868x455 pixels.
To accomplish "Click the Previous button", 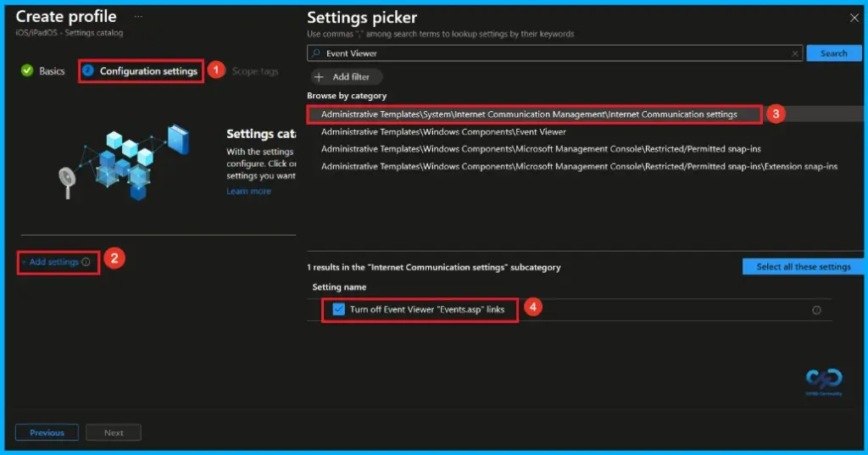I will coord(47,432).
